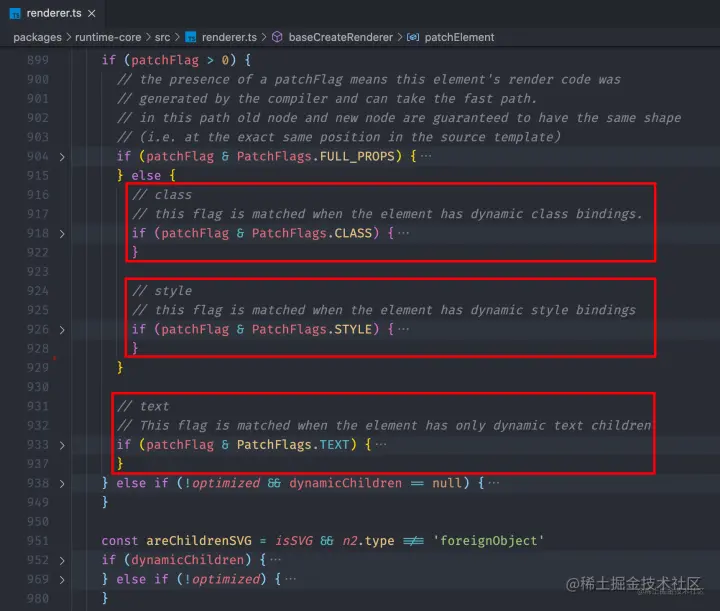The image size is (720, 611).
Task: Expand the folded block at line 938
Action: coord(62,484)
